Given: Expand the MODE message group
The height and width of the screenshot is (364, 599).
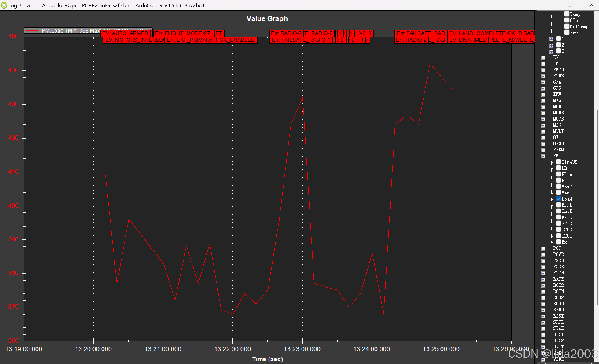Looking at the screenshot, I should tap(543, 113).
